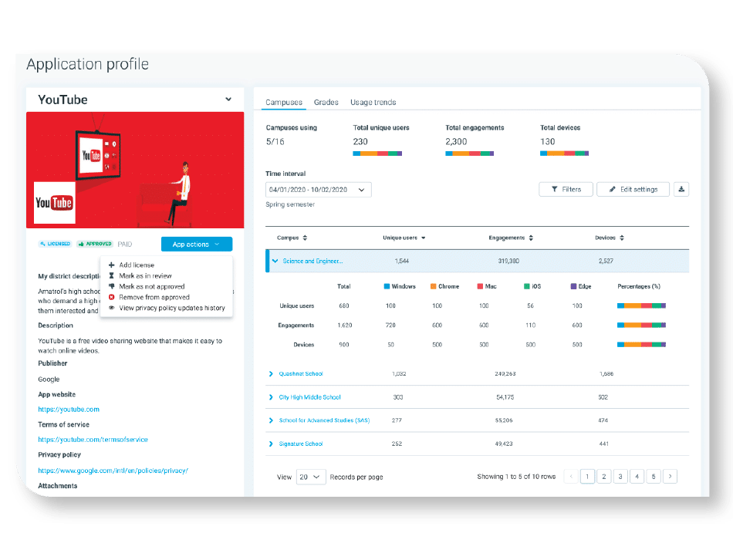
Task: Click the download icon button
Action: 681,189
